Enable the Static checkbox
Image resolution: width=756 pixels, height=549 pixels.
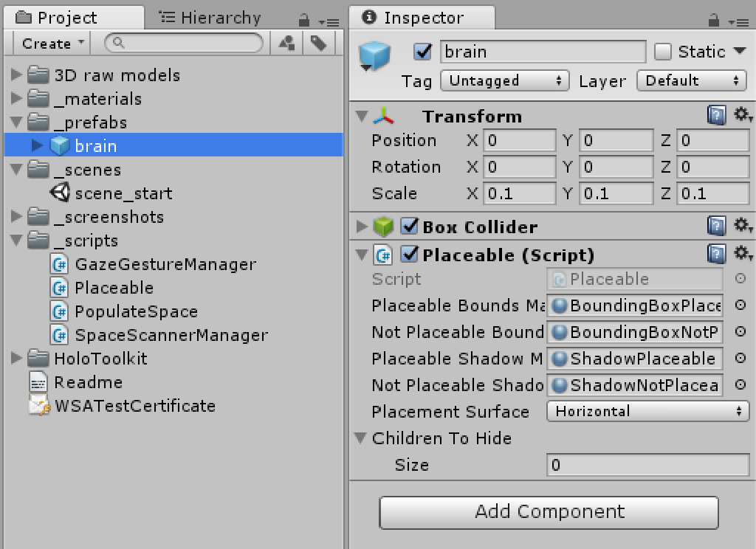[663, 52]
